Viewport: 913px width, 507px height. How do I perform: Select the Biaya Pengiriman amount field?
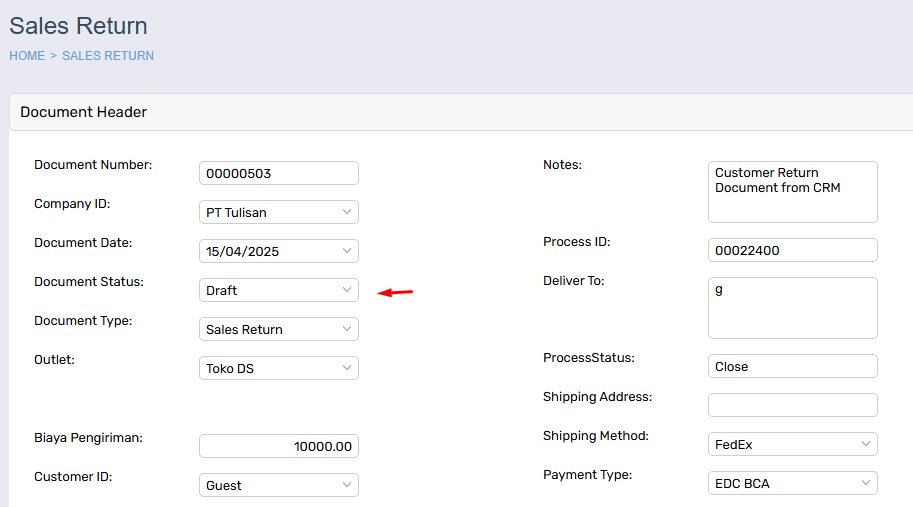279,446
